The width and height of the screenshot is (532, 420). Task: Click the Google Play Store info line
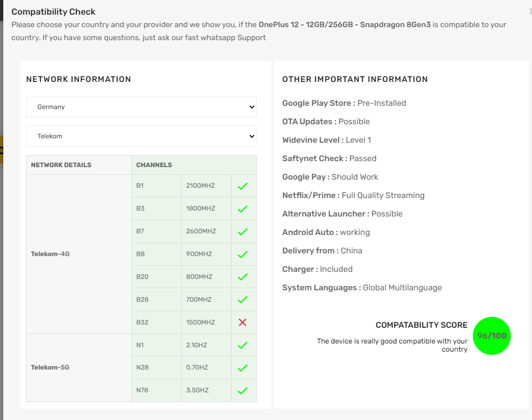pos(344,103)
